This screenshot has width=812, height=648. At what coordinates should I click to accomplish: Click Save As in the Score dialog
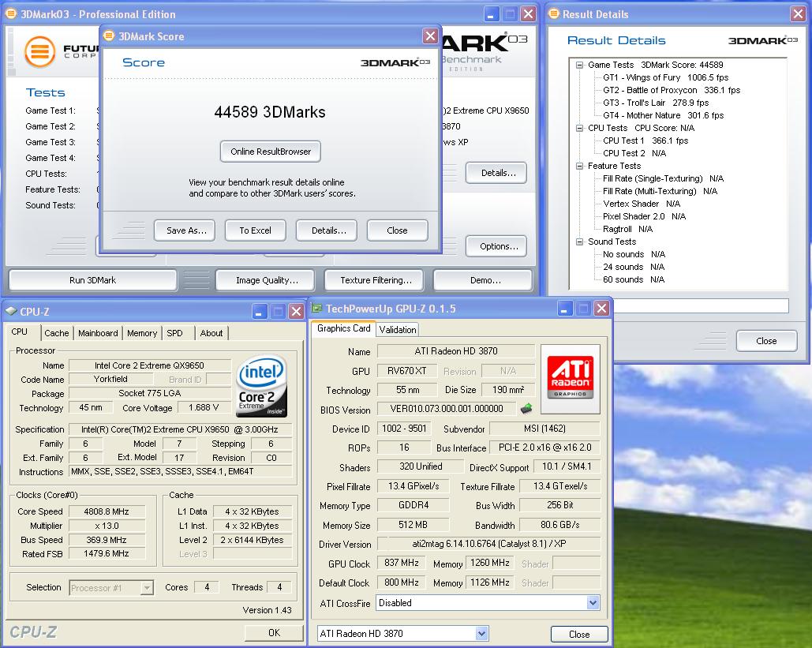point(186,230)
